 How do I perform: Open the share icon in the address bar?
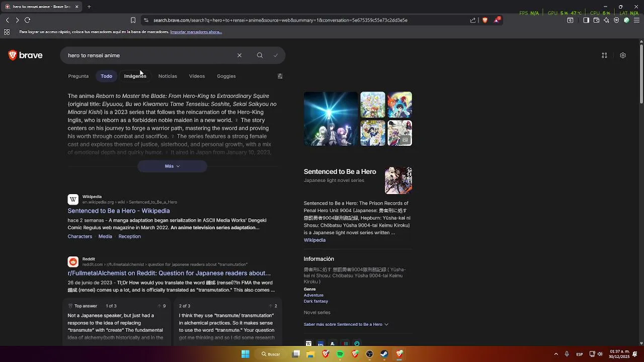pos(473,20)
